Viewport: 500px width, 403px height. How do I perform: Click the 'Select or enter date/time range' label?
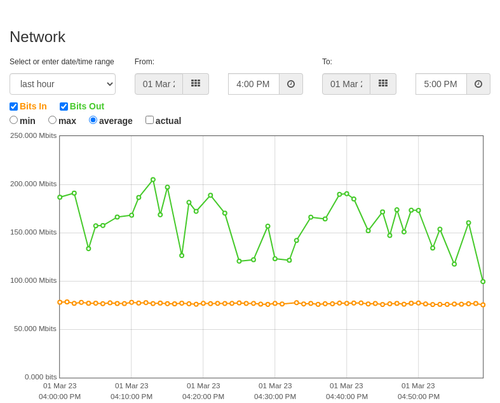(62, 62)
